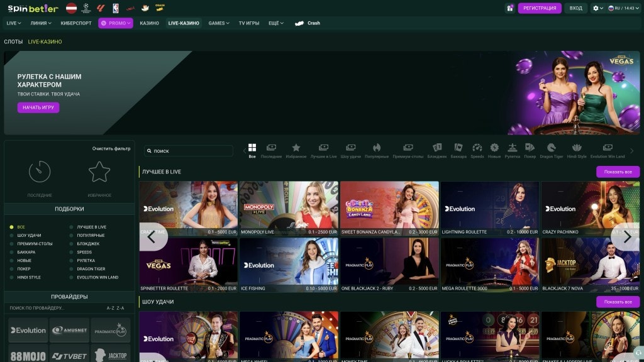Select the 'Dragon Tiger' category icon
Image resolution: width=644 pixels, height=362 pixels.
pos(552,151)
